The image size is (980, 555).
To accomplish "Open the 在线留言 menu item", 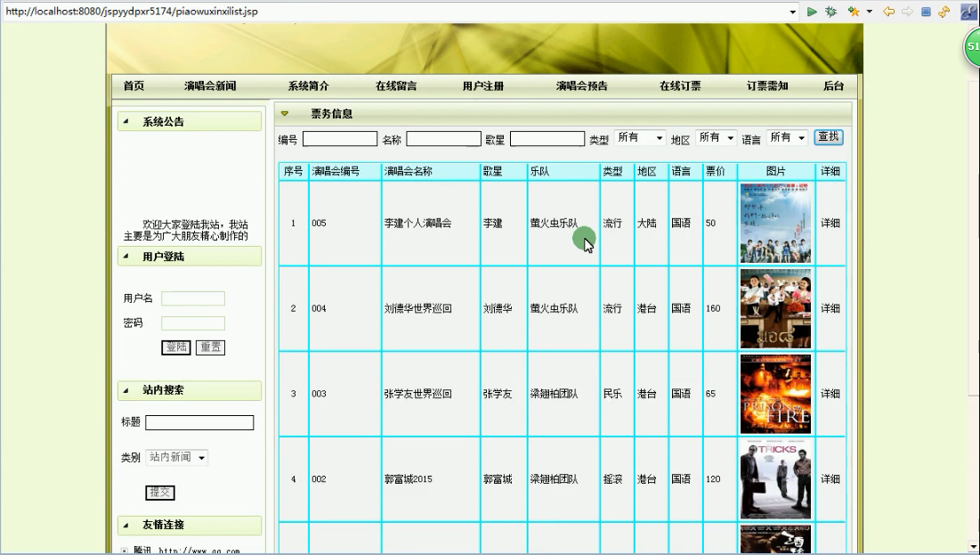I will (x=396, y=86).
